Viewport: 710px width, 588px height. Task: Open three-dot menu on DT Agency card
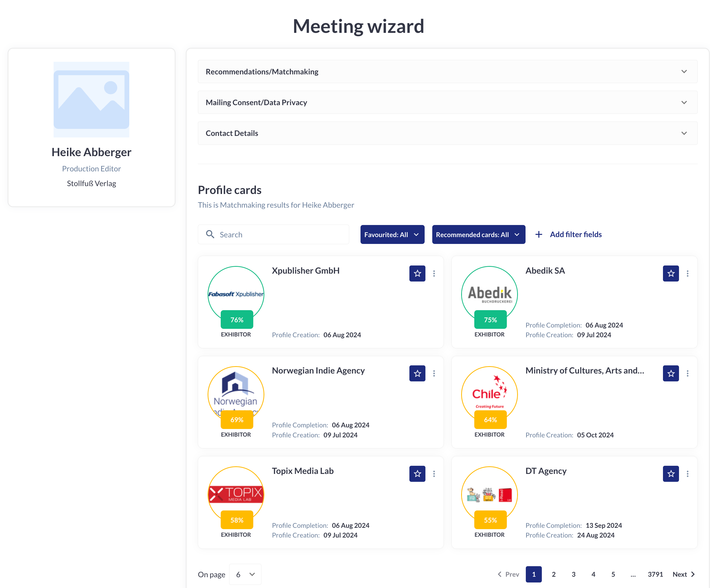pyautogui.click(x=687, y=474)
